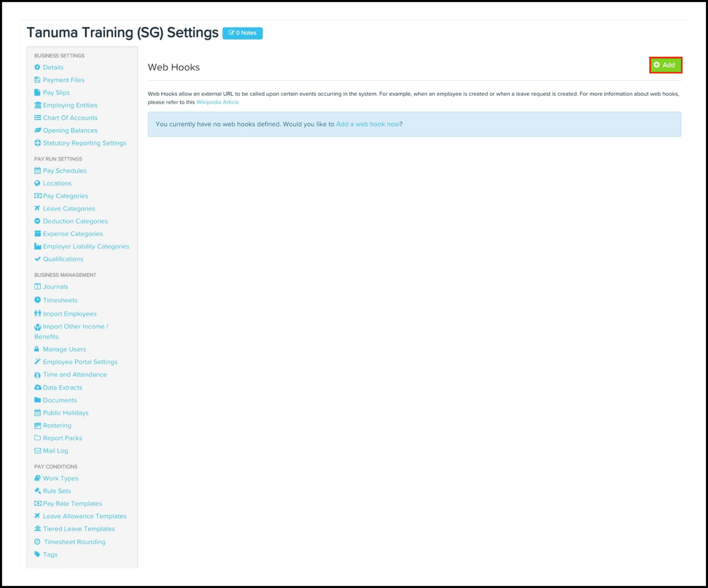Click the padlock icon beside Manage Users
The image size is (708, 588).
pyautogui.click(x=37, y=349)
